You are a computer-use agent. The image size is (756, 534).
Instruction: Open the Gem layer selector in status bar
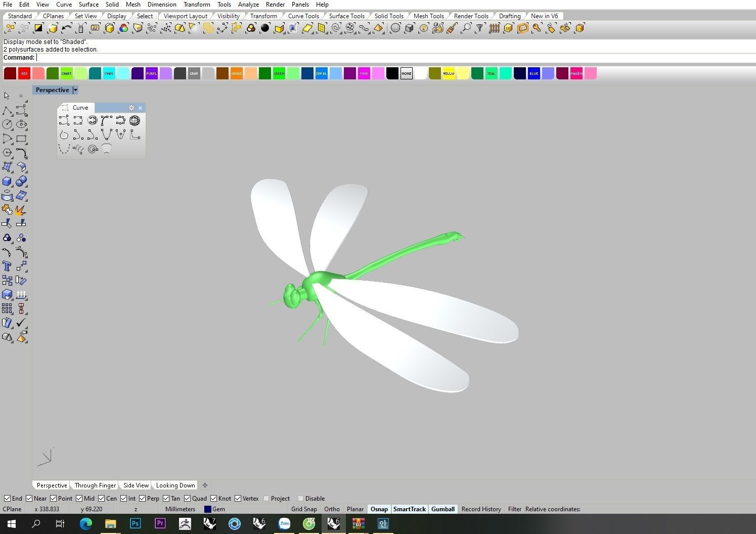tap(215, 509)
